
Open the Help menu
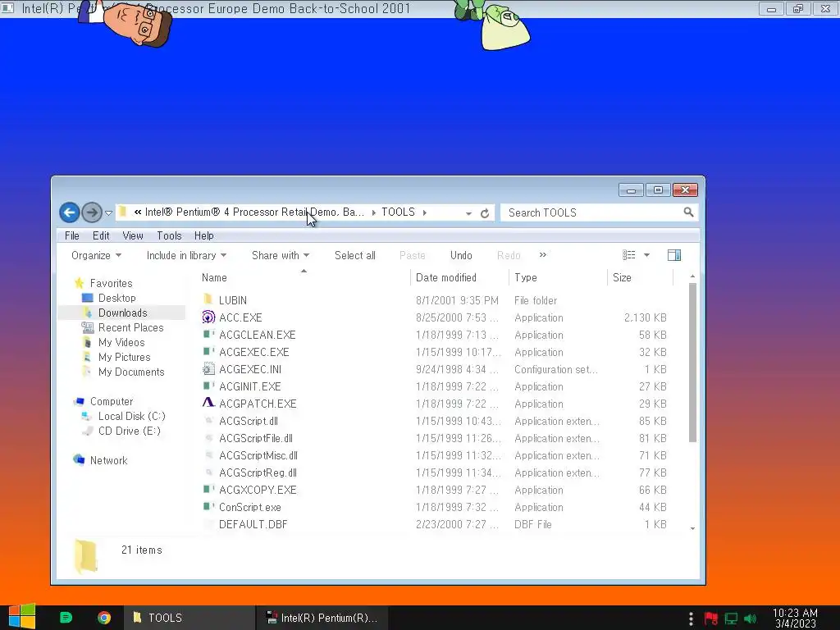tap(203, 235)
